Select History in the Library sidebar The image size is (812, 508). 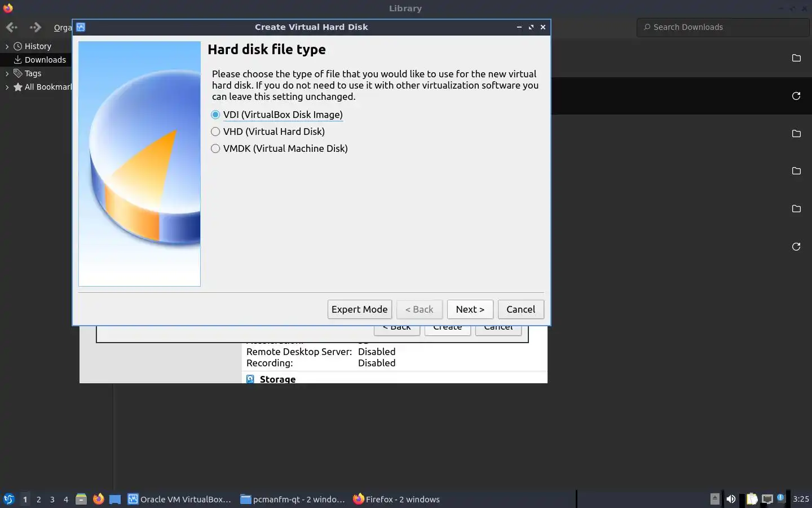click(38, 46)
